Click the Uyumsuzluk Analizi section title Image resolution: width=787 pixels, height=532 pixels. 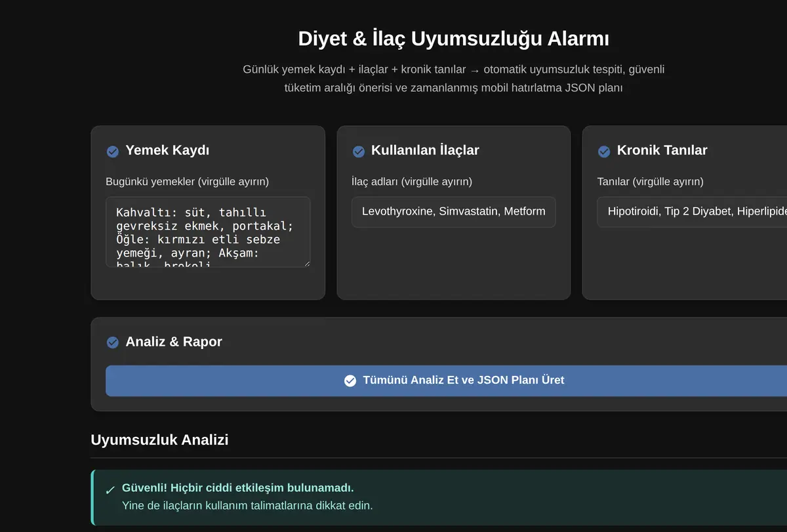(x=159, y=440)
